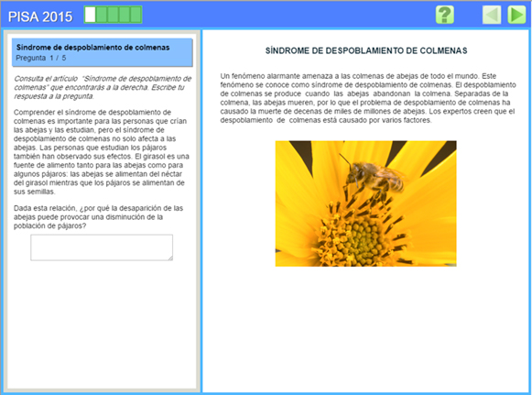
Task: Click the question text starting Dada esta relación
Action: click(x=98, y=217)
